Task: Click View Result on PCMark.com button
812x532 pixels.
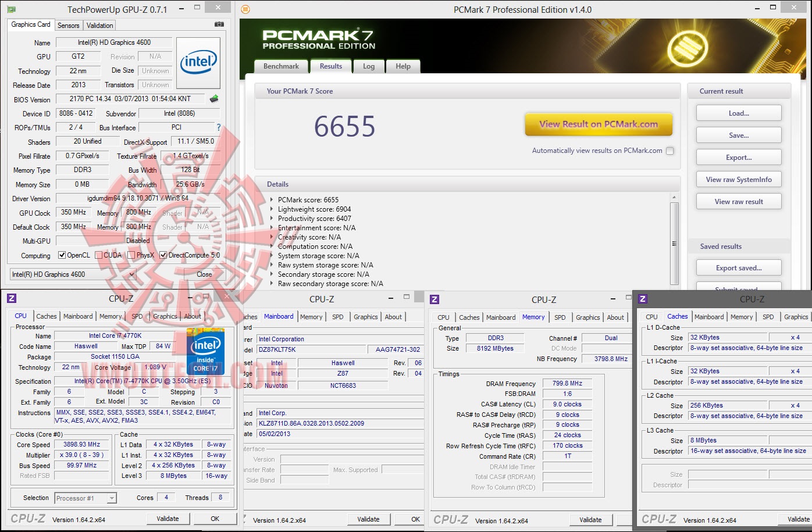Action: tap(599, 124)
